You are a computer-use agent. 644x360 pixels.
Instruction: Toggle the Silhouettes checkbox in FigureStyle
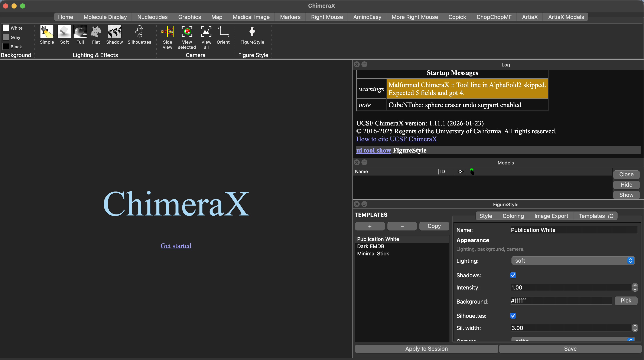pos(513,315)
